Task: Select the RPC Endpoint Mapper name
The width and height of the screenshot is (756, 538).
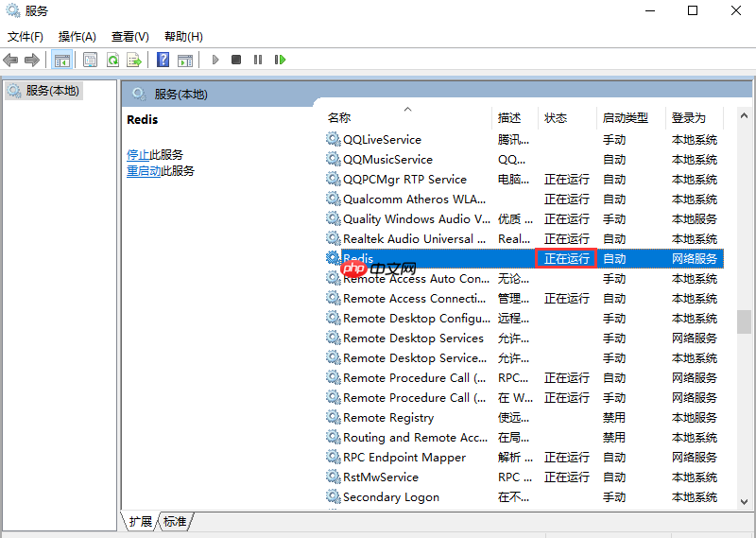Action: pos(404,457)
